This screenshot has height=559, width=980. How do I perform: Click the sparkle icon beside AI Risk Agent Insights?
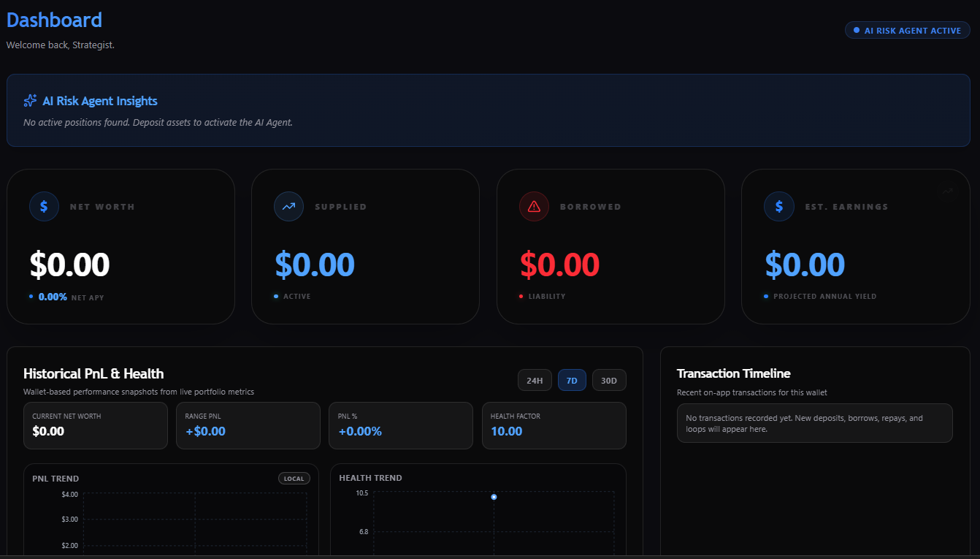(x=30, y=101)
